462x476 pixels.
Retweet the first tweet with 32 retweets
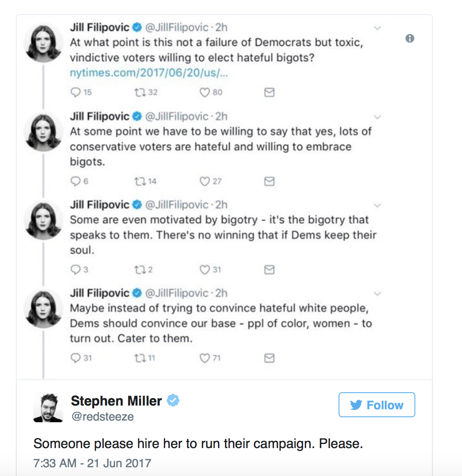click(x=140, y=92)
